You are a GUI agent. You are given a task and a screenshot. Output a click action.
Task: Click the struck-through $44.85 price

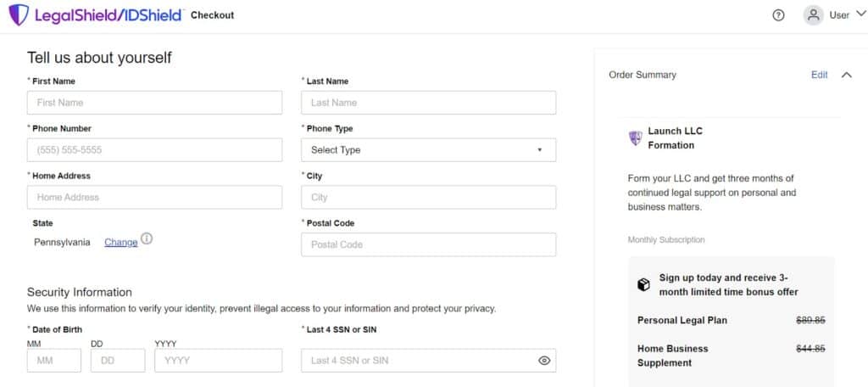pos(810,349)
